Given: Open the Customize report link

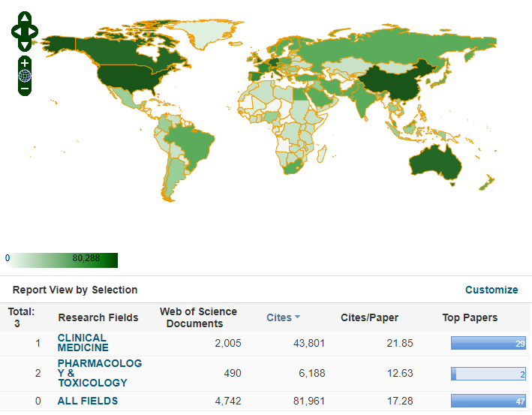Looking at the screenshot, I should click(x=491, y=290).
